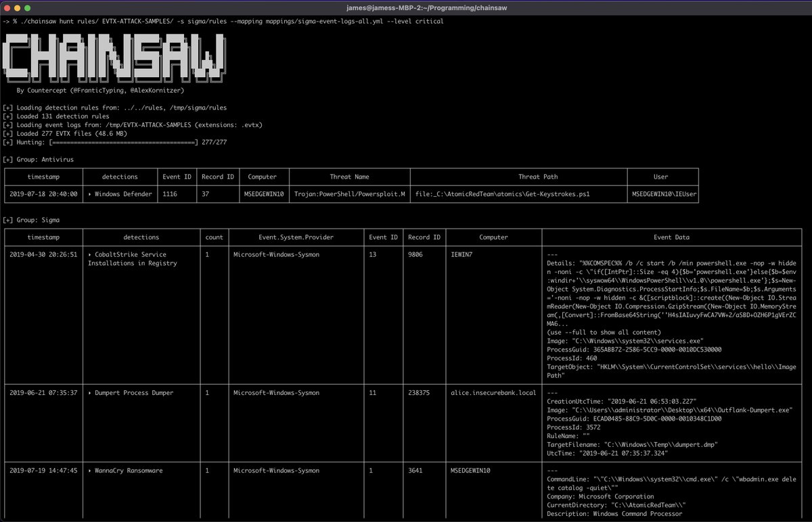Viewport: 812px width, 522px height.
Task: Select Company: Microsoft Corporation line
Action: [x=601, y=496]
